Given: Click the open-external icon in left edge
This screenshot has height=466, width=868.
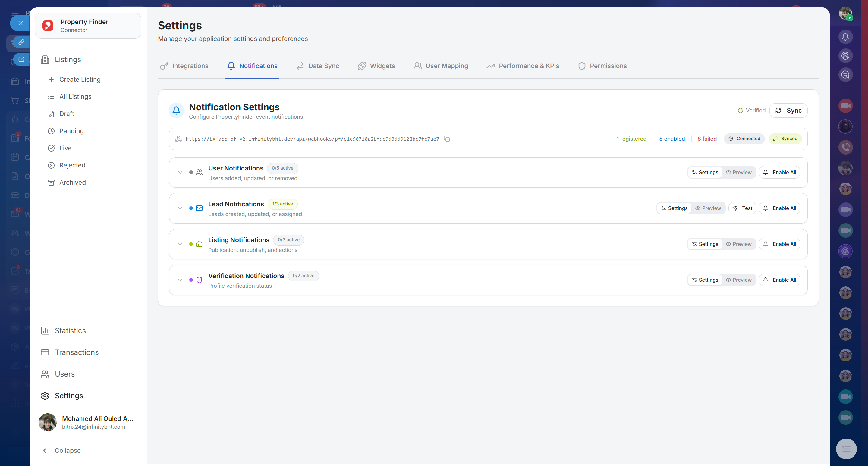Looking at the screenshot, I should point(21,59).
